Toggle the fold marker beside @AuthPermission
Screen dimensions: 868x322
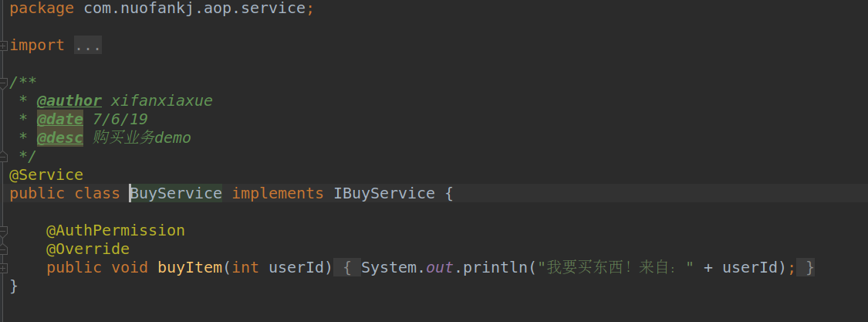pos(4,231)
